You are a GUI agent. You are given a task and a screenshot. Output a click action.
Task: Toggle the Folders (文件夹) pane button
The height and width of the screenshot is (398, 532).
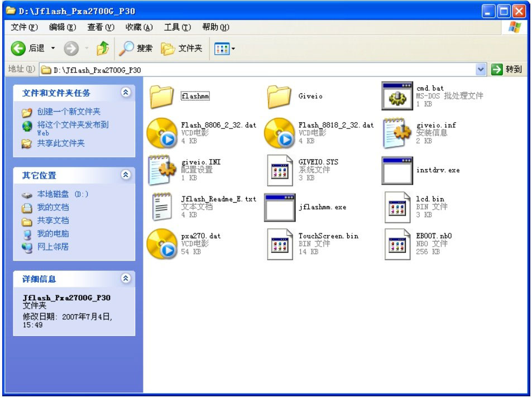181,49
